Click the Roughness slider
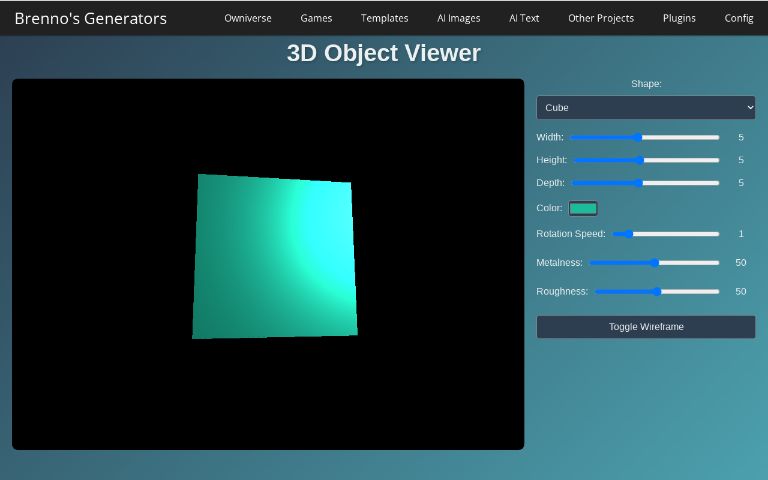Screen dimensions: 768x480 coord(657,292)
